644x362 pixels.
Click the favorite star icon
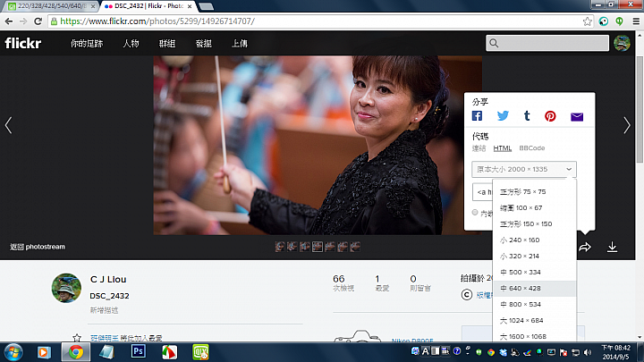77,338
